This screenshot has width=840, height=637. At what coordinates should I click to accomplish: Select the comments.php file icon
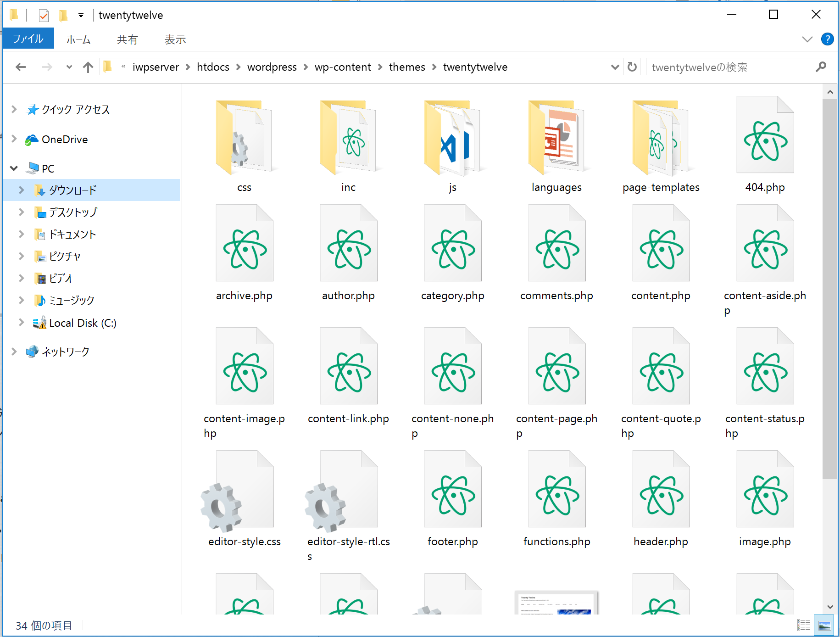(556, 243)
